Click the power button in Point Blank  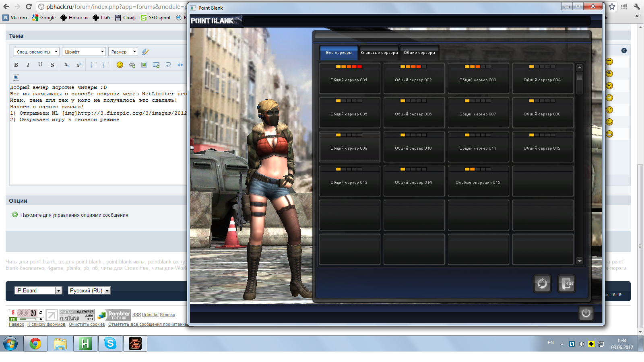[586, 313]
